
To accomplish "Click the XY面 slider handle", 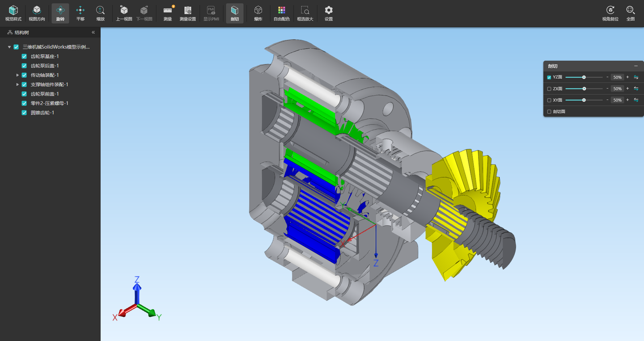I will (584, 100).
